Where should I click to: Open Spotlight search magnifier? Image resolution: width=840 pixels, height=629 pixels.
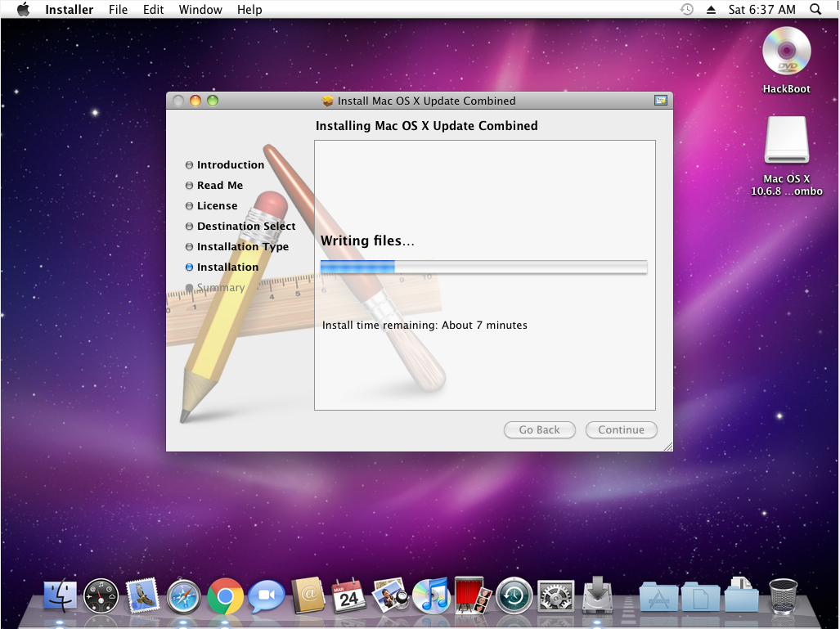click(x=815, y=10)
